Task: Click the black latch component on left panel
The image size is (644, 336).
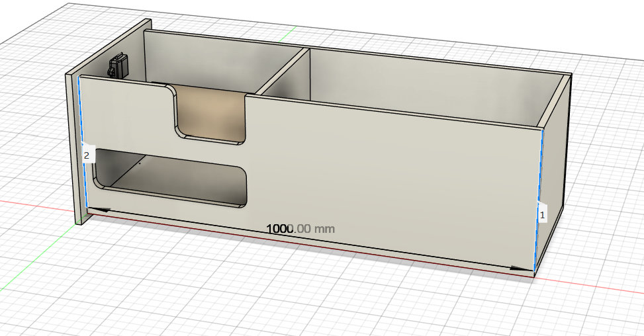Action: (117, 65)
